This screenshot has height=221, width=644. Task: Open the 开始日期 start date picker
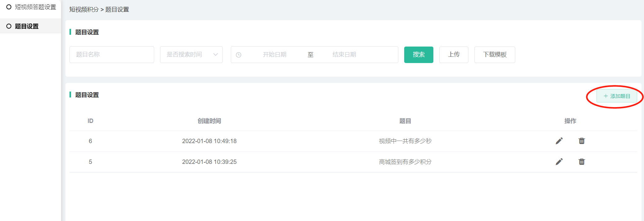click(x=275, y=55)
